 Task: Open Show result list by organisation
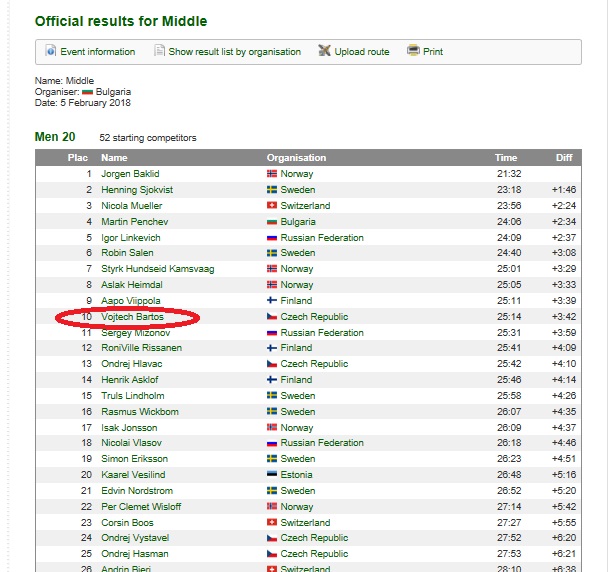coord(234,52)
